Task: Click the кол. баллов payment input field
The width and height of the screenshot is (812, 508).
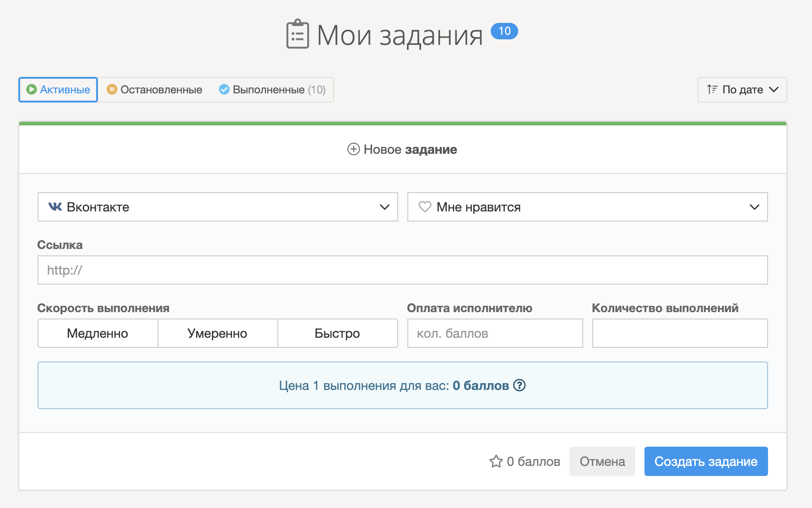Action: coord(495,333)
